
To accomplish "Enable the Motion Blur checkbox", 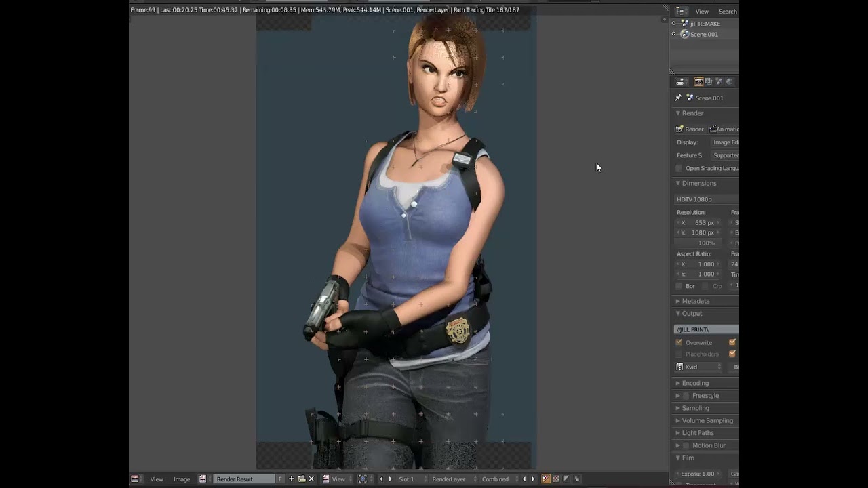I will click(686, 445).
